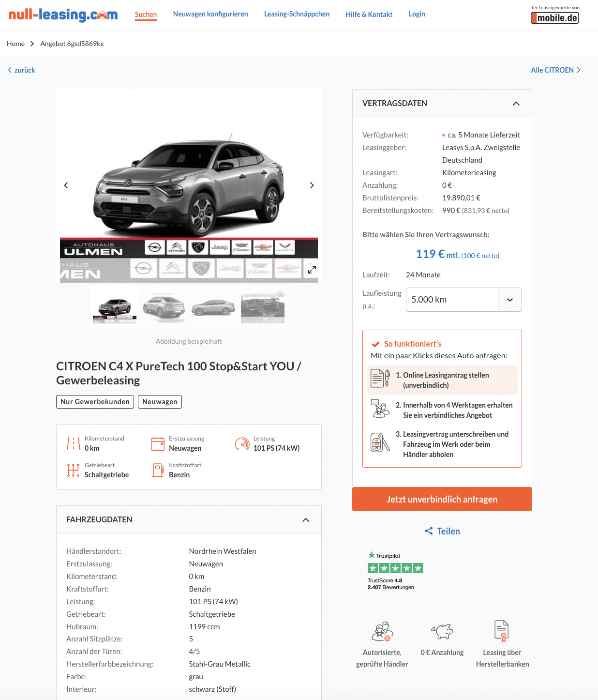The height and width of the screenshot is (700, 598).
Task: Click the Nordrhein Westfalen value
Action: (x=223, y=551)
